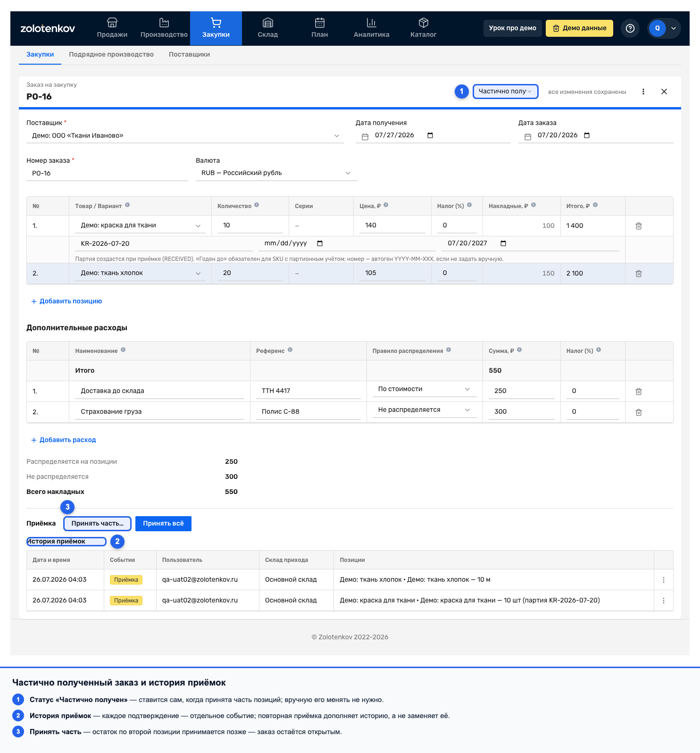Go to Производство module icon
Image resolution: width=700 pixels, height=753 pixels.
point(164,23)
